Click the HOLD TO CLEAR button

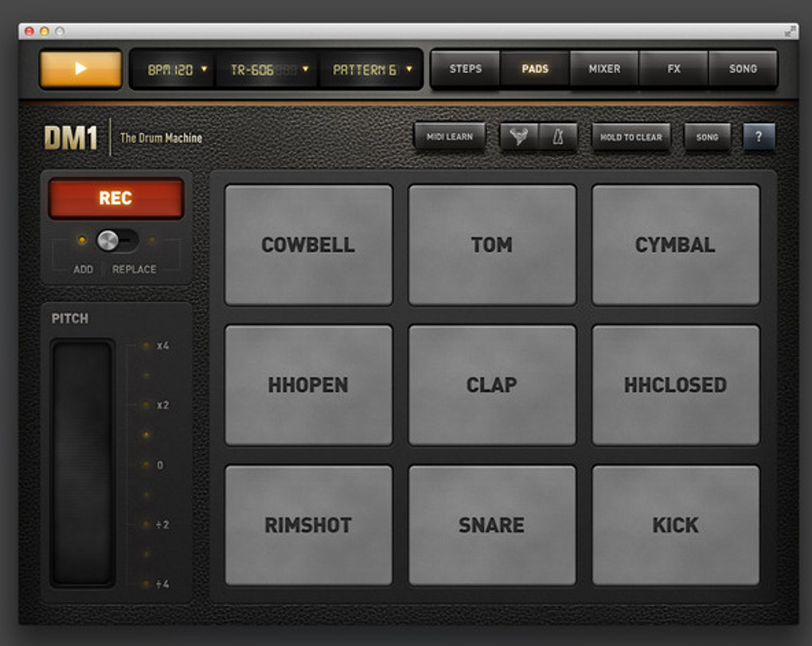pos(630,137)
